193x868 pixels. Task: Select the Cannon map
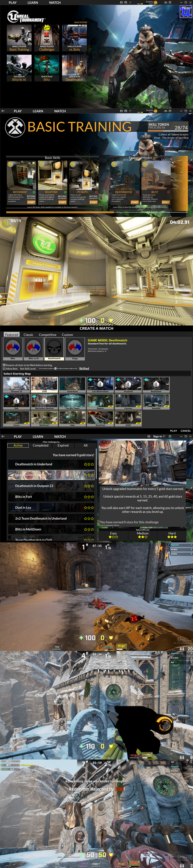(128, 402)
